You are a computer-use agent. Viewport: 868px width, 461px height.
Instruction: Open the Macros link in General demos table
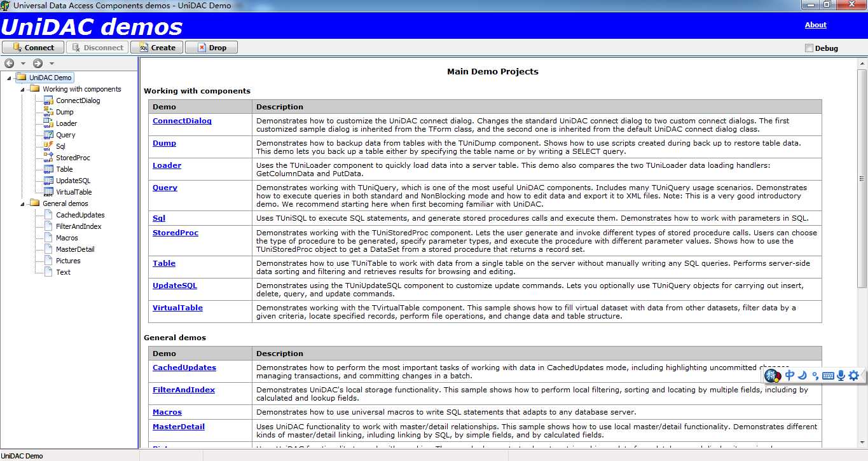[167, 412]
